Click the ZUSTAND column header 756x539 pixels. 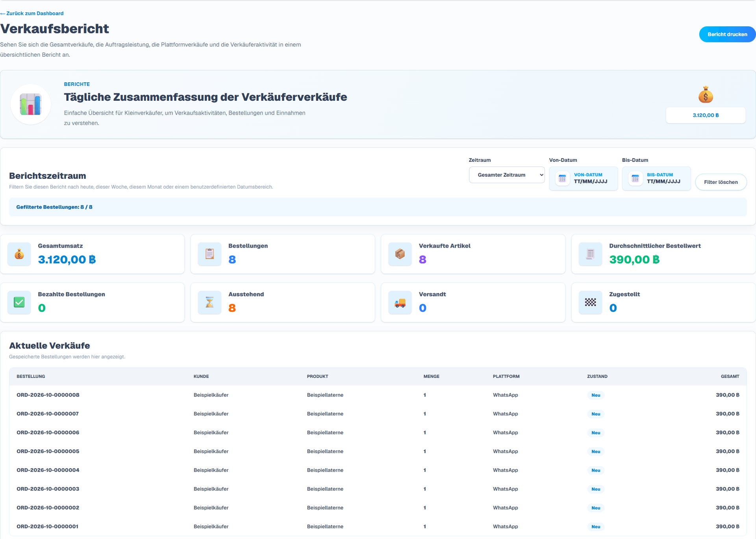597,376
